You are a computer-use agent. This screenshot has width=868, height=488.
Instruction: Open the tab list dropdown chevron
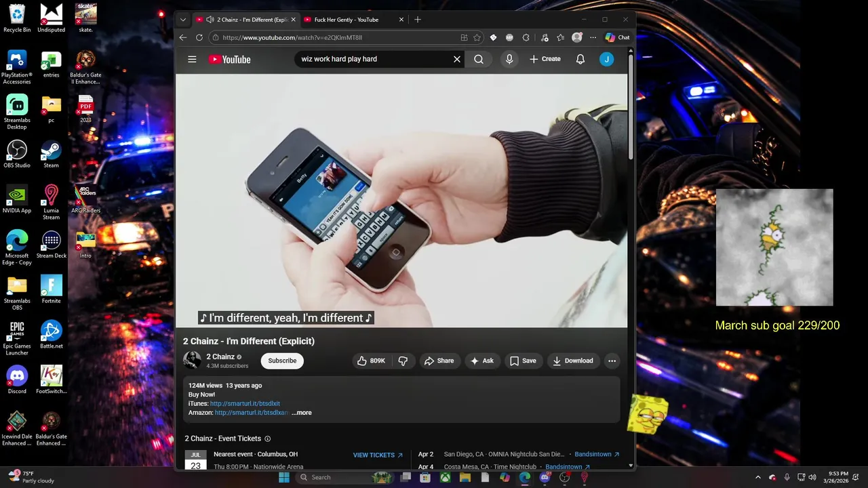[x=183, y=20]
